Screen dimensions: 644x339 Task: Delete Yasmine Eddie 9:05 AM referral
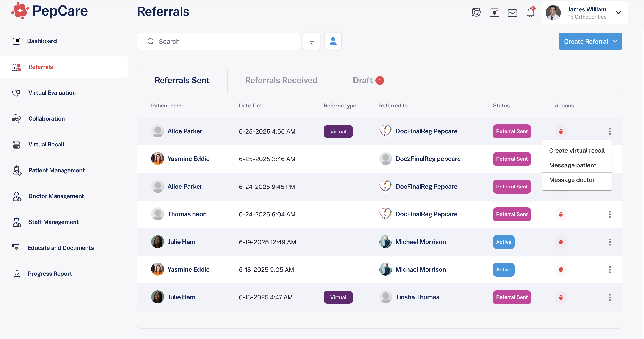[561, 270]
